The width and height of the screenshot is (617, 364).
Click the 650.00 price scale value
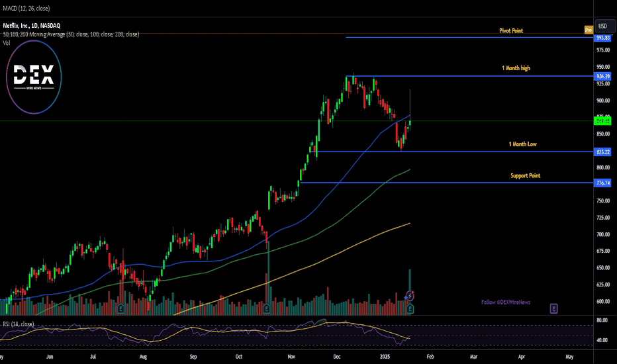[603, 267]
